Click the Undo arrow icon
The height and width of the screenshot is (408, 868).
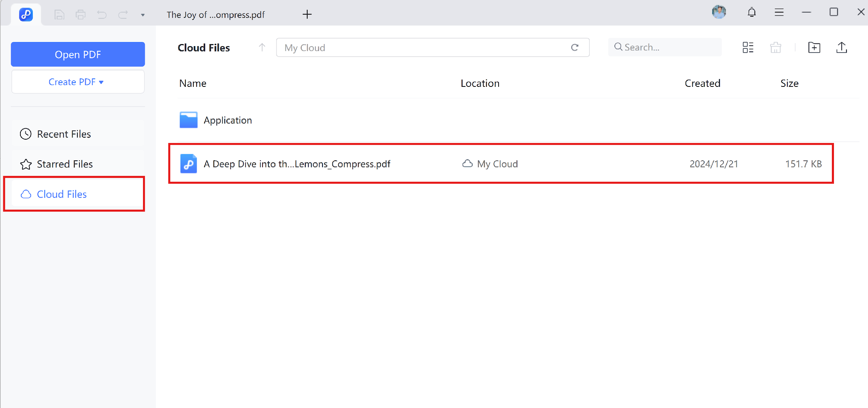101,14
